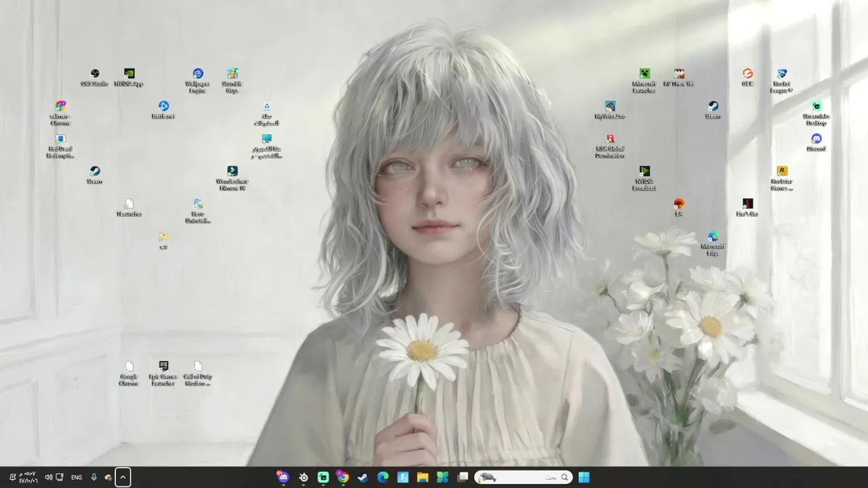Image resolution: width=868 pixels, height=488 pixels.
Task: Select the Battle.net launcher icon
Action: point(163,110)
